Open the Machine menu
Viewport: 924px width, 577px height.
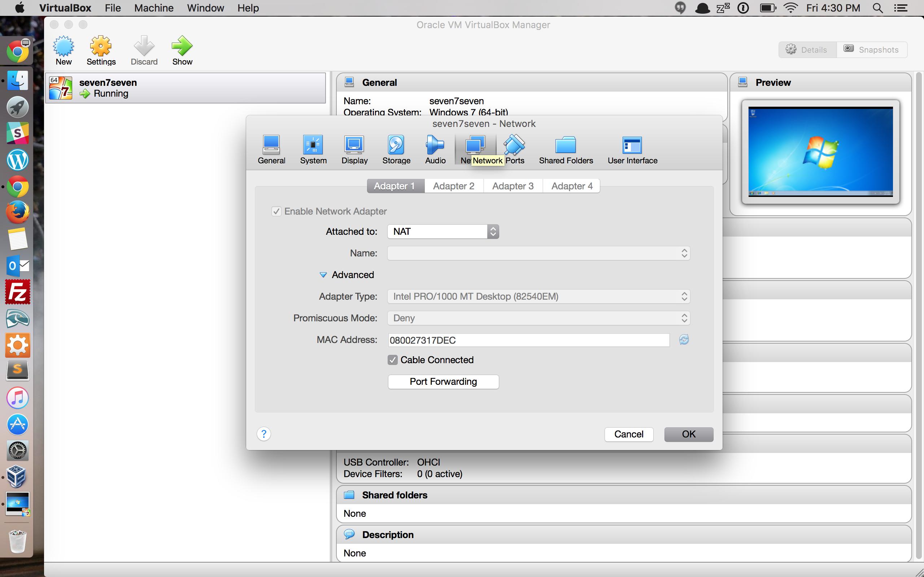(x=153, y=8)
